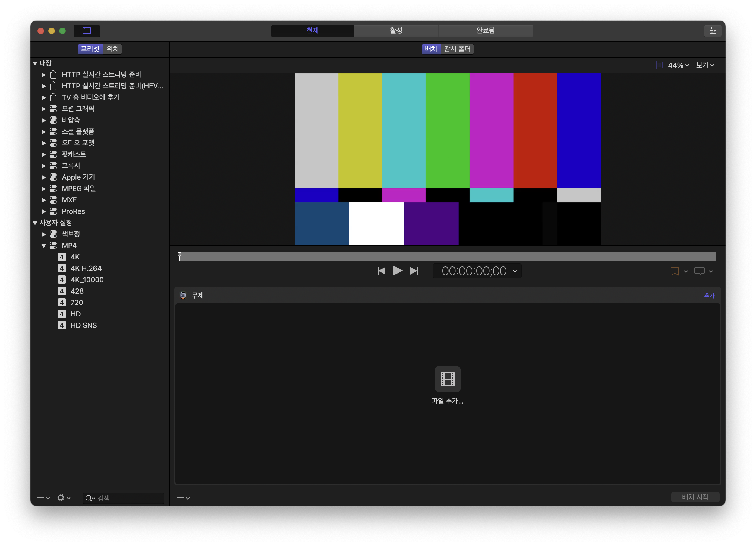Click the film strip add file icon
756x546 pixels.
pyautogui.click(x=447, y=379)
